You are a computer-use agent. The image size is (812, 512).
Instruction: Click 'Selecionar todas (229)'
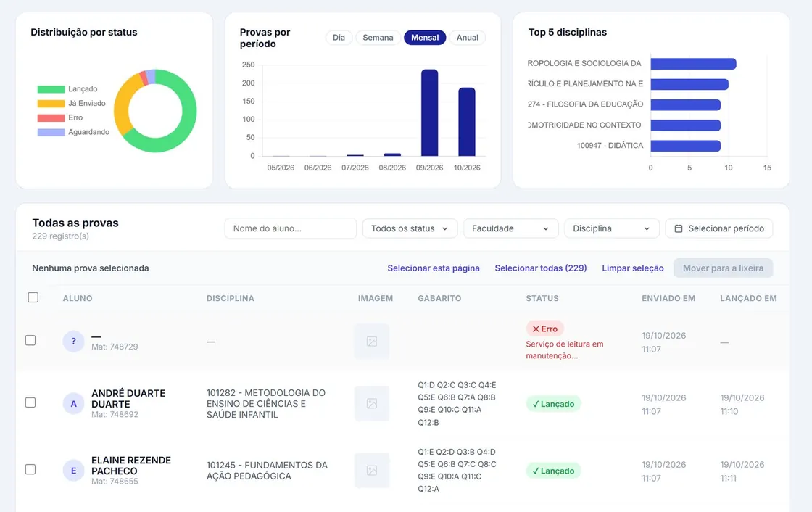tap(541, 268)
